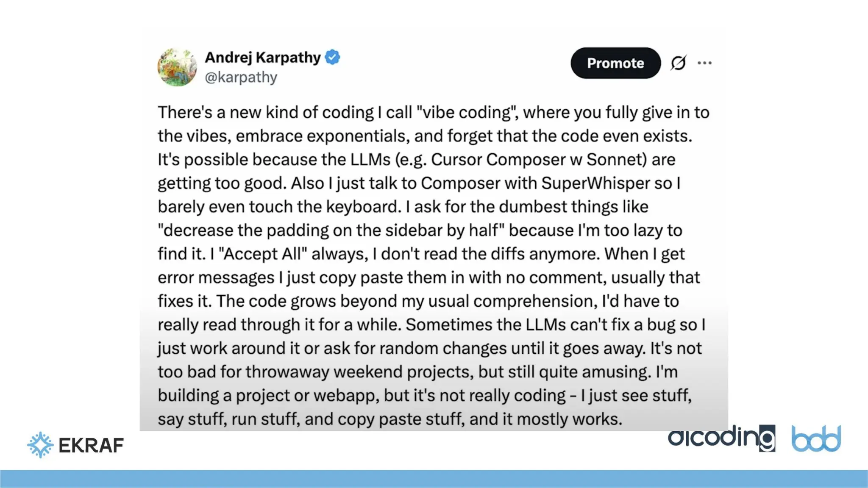Click the EKRAF snowflake logo icon

click(x=40, y=445)
